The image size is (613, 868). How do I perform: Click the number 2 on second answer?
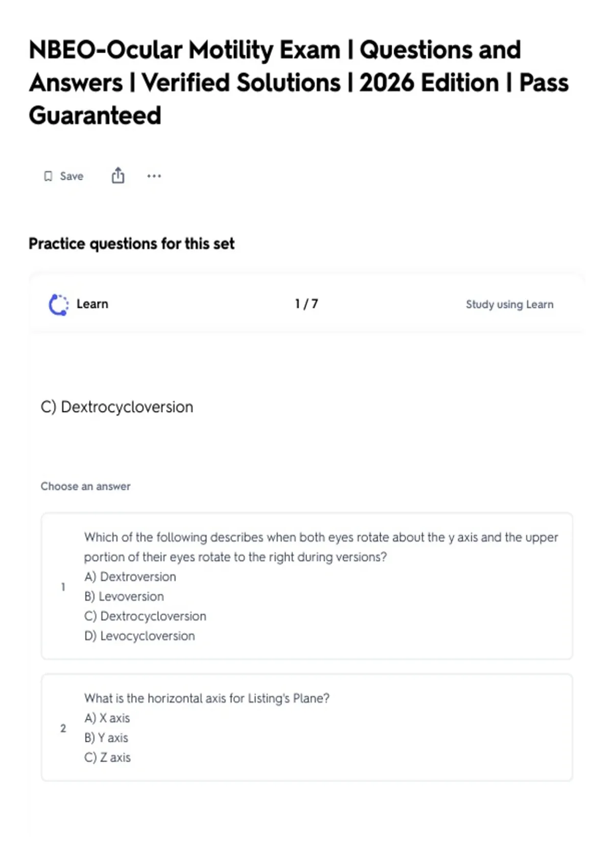point(63,728)
